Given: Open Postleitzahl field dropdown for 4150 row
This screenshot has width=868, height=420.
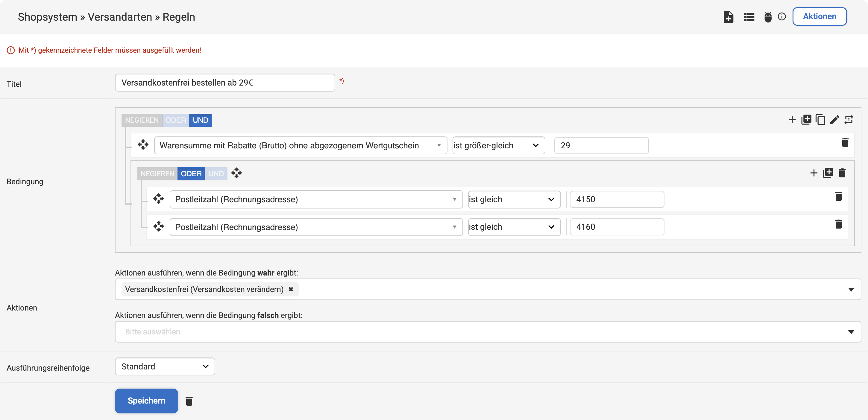Looking at the screenshot, I should click(x=316, y=200).
